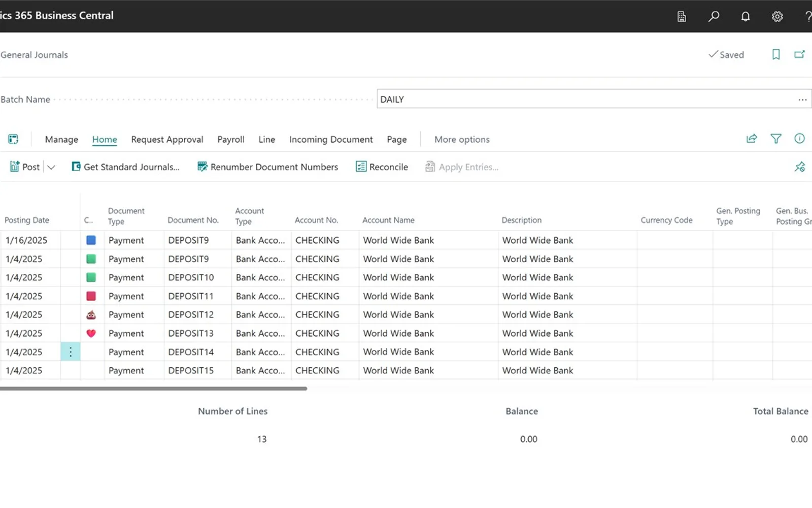
Task: Click the grid view icon beside Manage
Action: click(13, 139)
